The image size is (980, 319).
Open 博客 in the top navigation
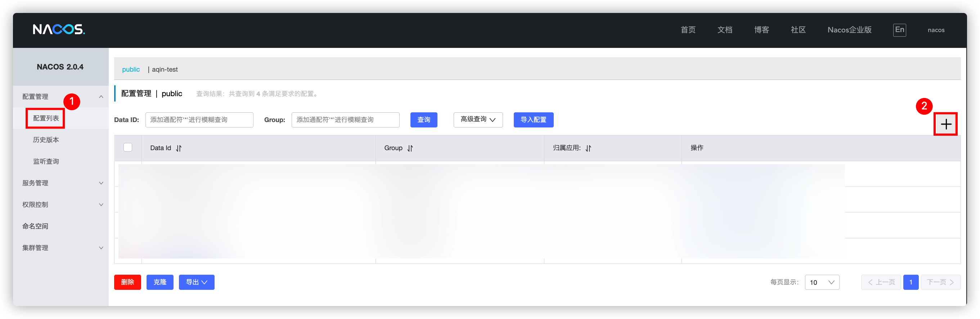pos(761,30)
